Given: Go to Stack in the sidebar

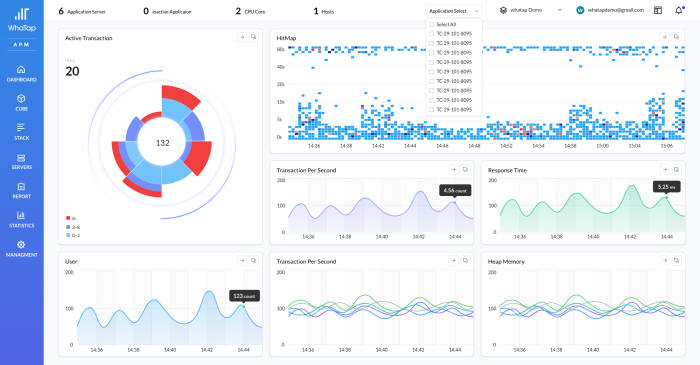Looking at the screenshot, I should coord(21,132).
